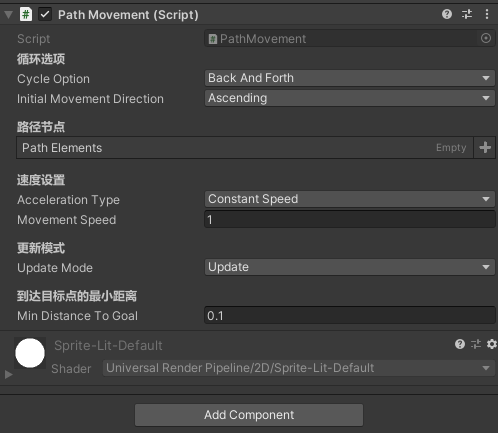Open the Update Mode dropdown

pos(350,267)
